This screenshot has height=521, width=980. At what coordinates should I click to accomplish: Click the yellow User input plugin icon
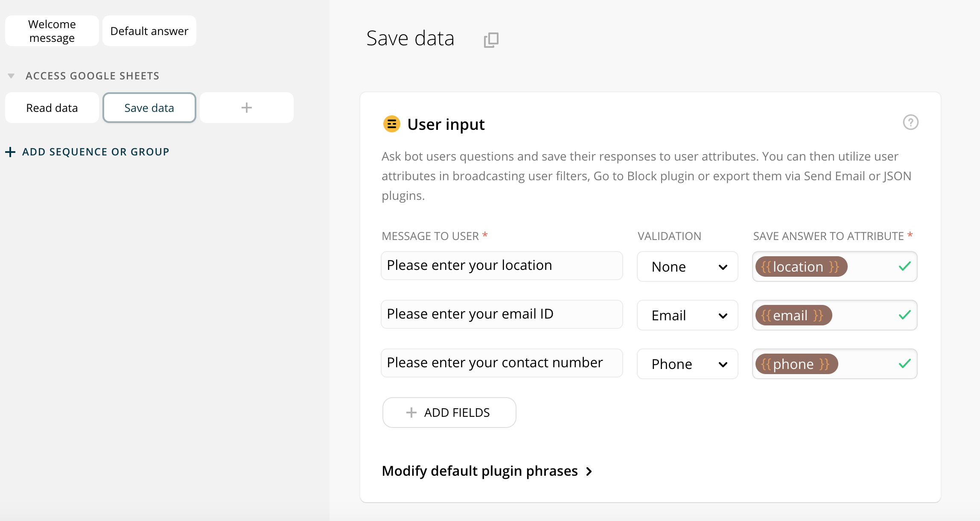tap(391, 124)
